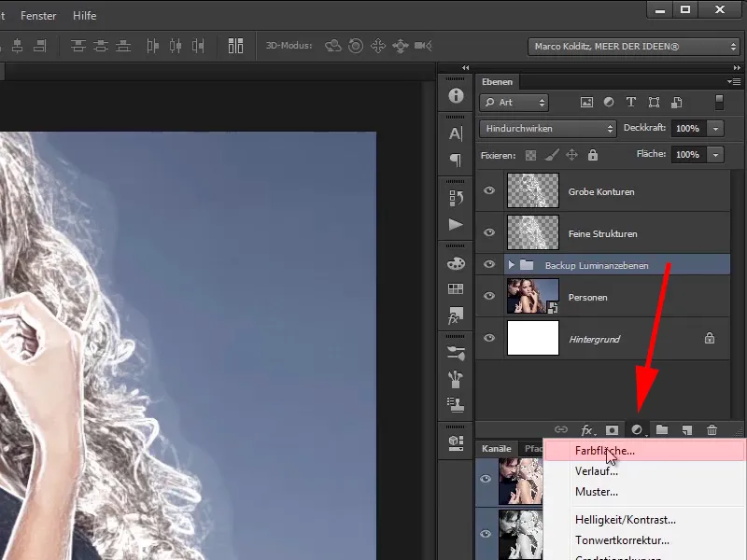Select 3D pan mode icon
The image size is (747, 560).
pos(378,46)
